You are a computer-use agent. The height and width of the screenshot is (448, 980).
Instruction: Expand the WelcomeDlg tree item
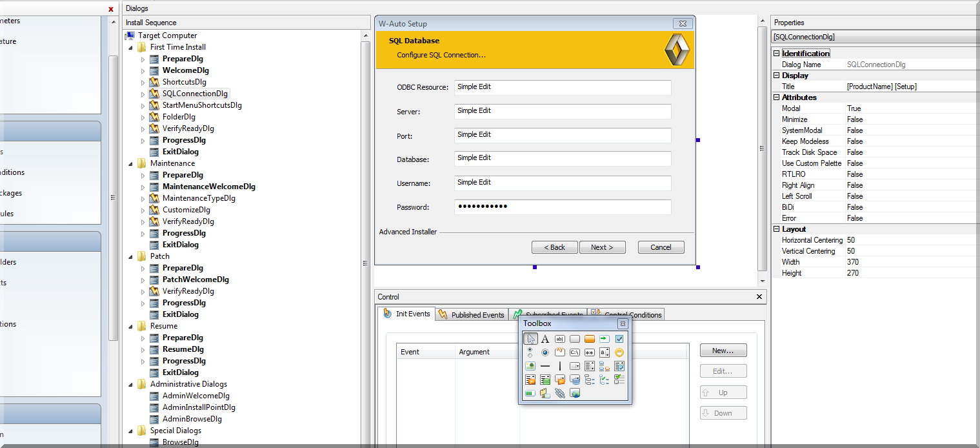[x=141, y=70]
